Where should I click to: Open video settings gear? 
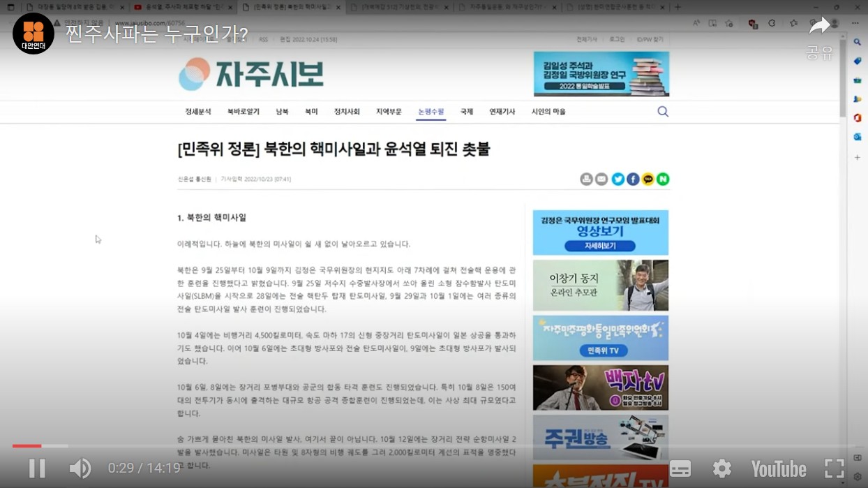point(721,468)
